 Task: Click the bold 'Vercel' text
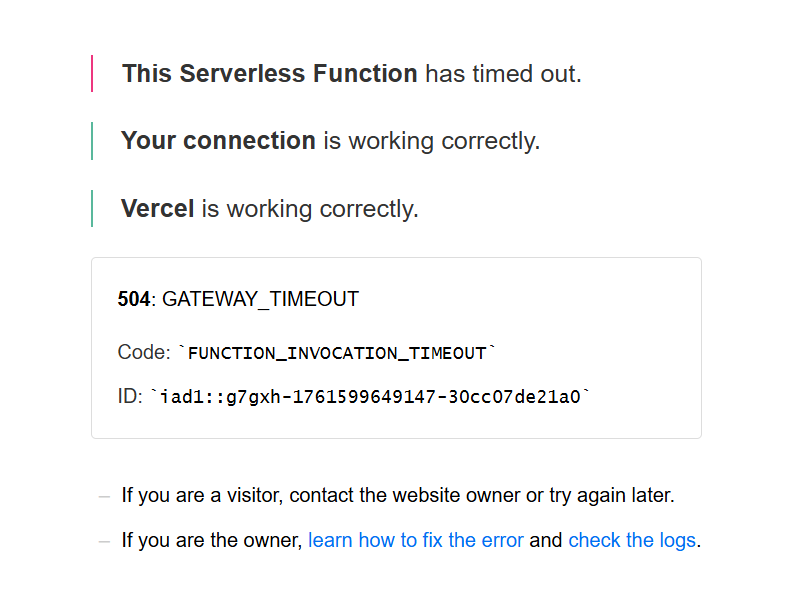coord(157,209)
